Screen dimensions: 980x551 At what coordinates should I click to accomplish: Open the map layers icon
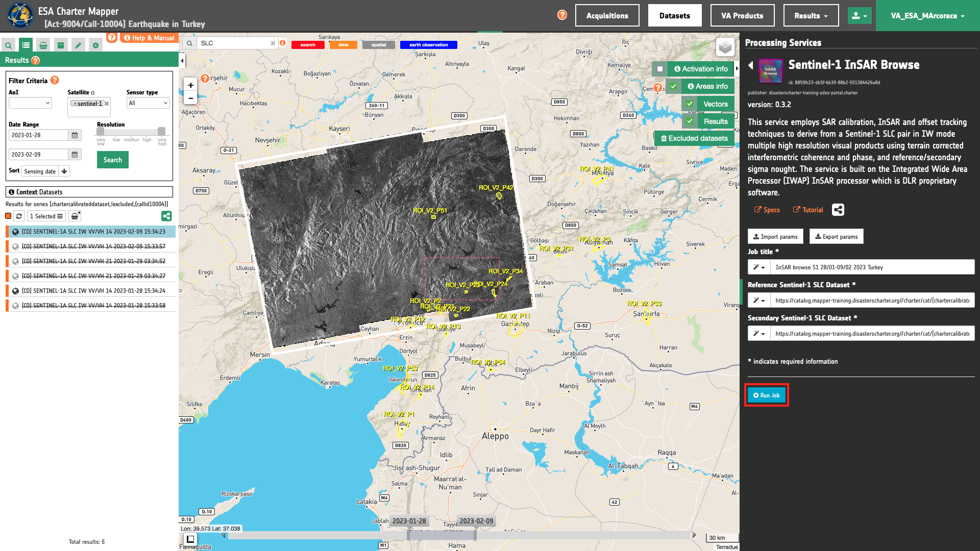tap(725, 47)
